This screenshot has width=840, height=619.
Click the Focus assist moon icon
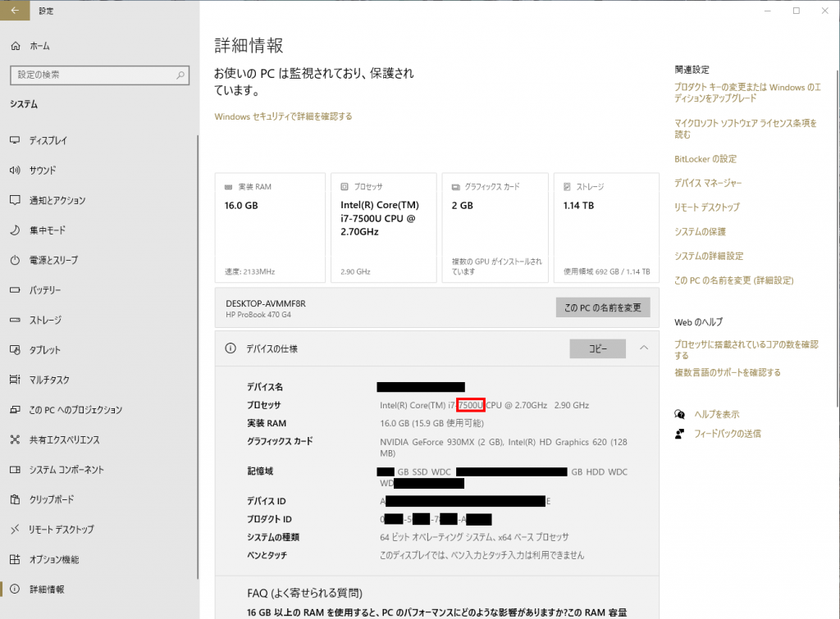(x=15, y=230)
